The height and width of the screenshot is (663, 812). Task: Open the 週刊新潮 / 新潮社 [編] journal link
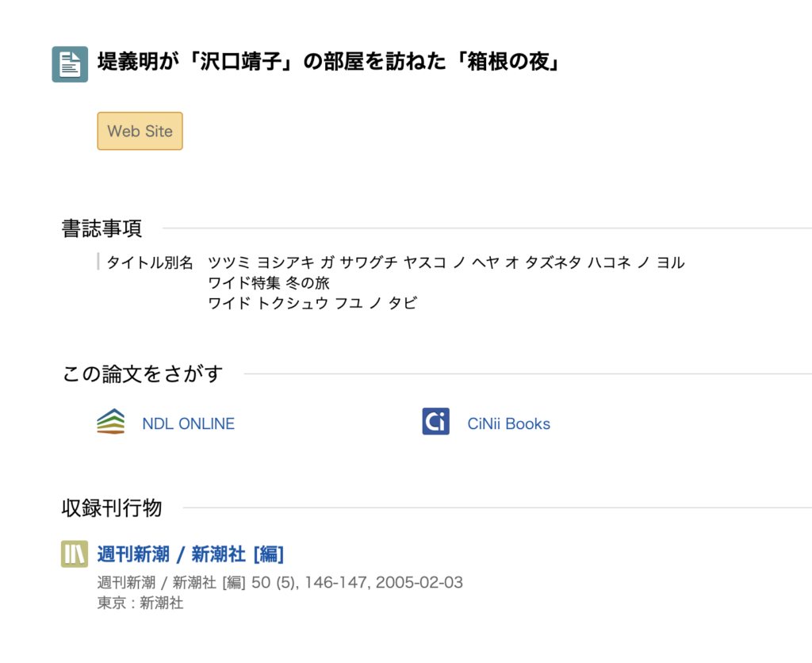(190, 554)
